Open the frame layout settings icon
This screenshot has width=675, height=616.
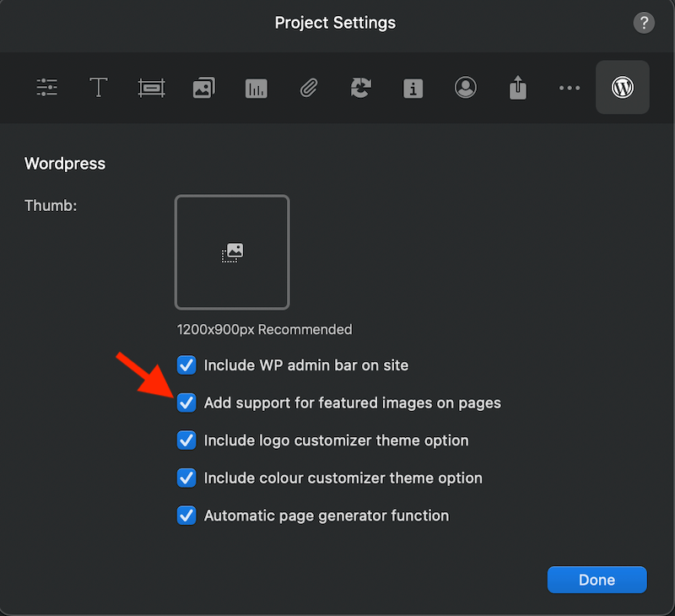151,88
